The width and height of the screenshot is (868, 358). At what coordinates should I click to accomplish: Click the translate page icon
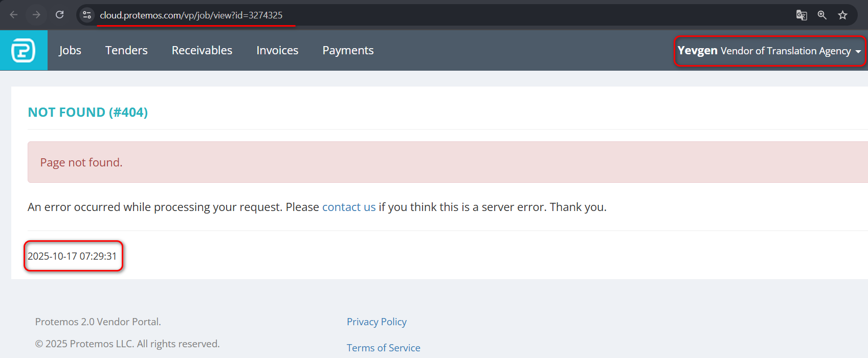pyautogui.click(x=802, y=15)
